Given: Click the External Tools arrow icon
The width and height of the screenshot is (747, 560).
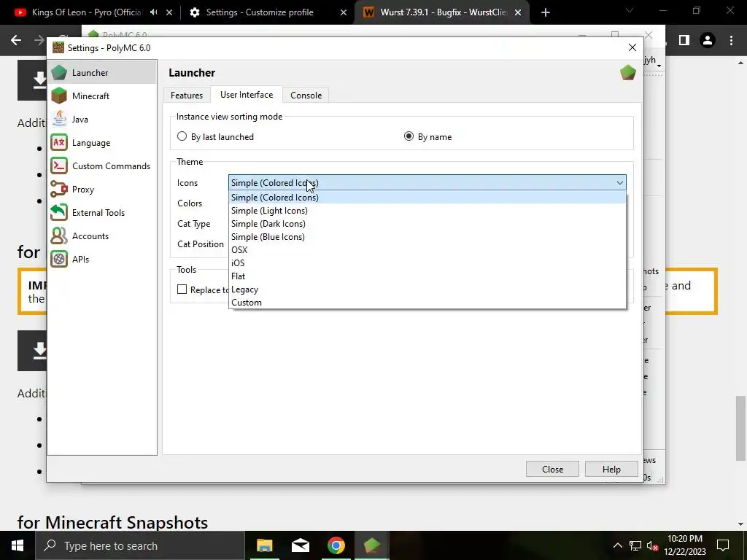Looking at the screenshot, I should tap(59, 212).
